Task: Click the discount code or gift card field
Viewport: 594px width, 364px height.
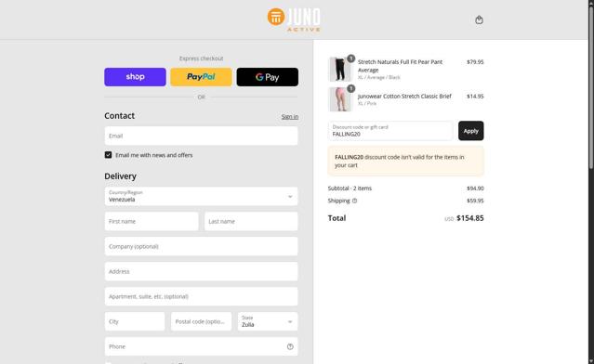Action: (x=390, y=131)
